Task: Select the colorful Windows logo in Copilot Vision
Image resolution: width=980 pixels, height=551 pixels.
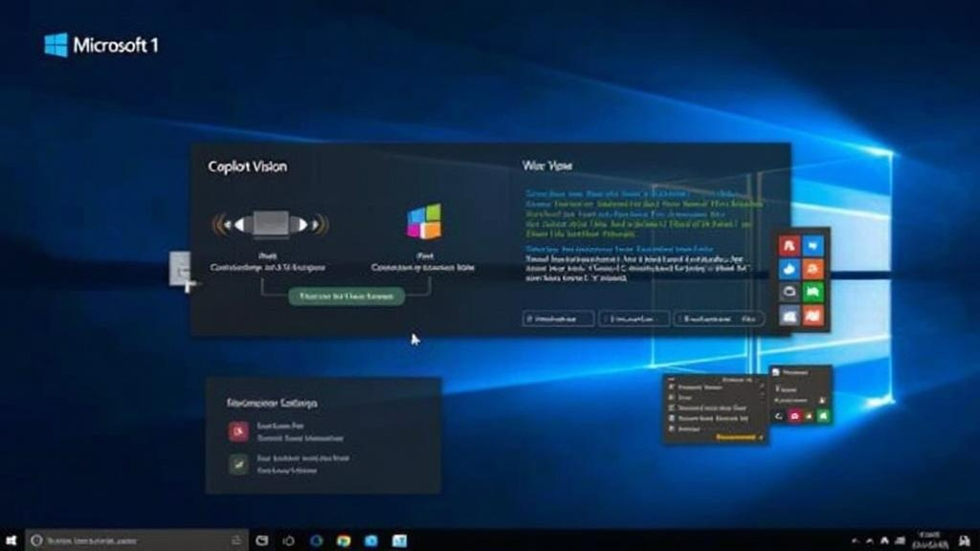Action: click(x=424, y=222)
